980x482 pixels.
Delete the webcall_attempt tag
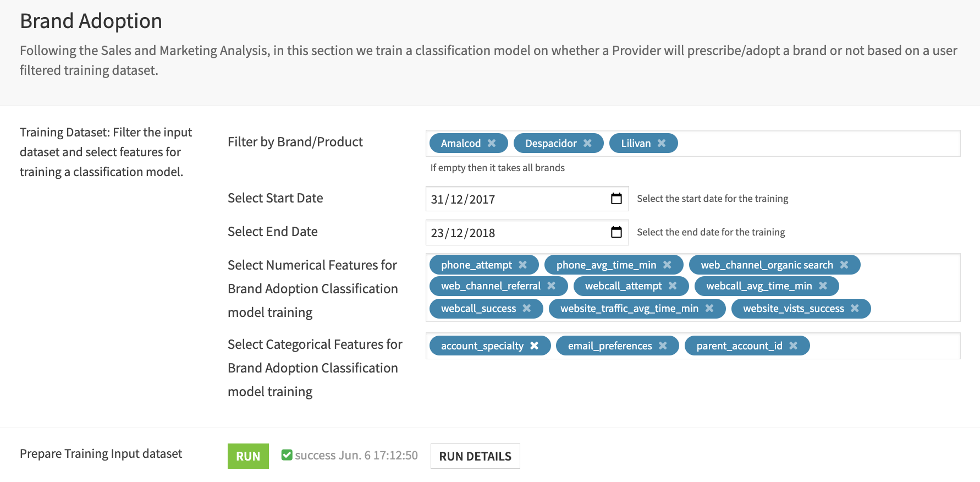point(673,286)
